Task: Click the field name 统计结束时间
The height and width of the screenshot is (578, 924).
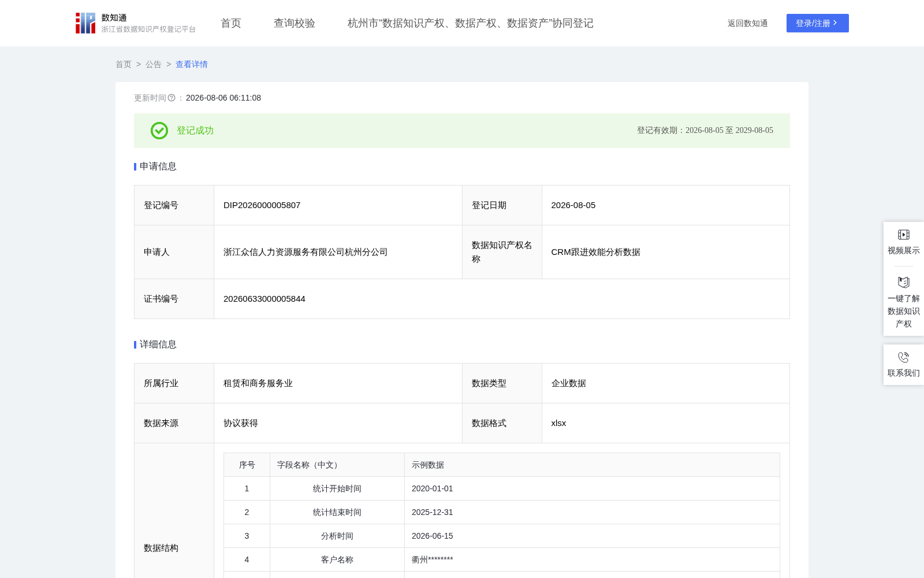Action: click(x=337, y=512)
